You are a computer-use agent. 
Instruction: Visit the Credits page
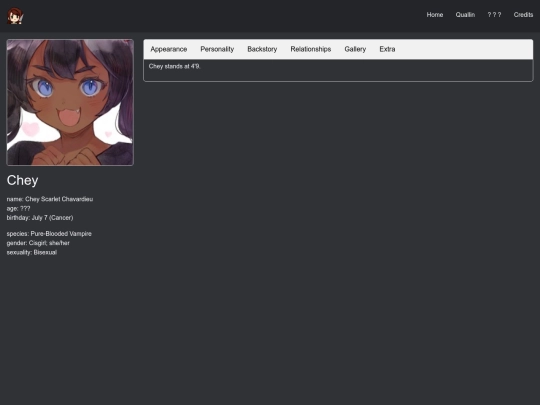point(523,15)
